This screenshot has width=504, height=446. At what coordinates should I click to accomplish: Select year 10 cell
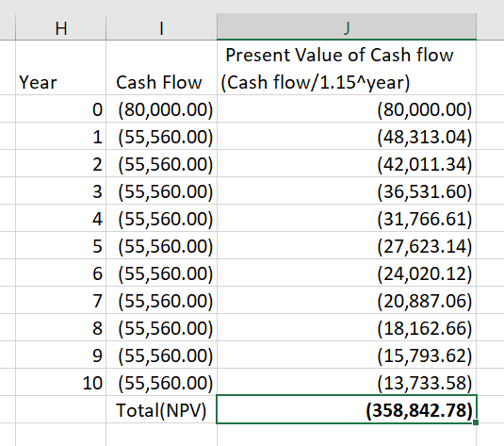click(60, 382)
